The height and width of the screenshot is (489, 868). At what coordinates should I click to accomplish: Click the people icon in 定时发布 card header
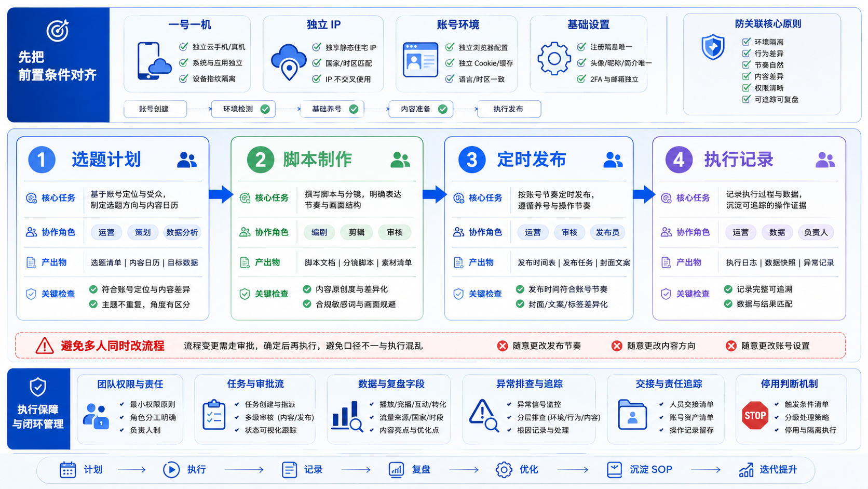click(x=613, y=160)
